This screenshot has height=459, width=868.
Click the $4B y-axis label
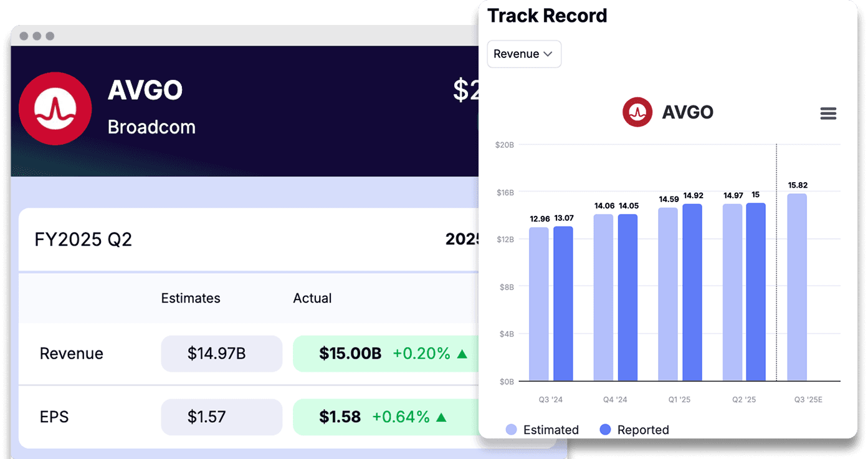coord(506,334)
